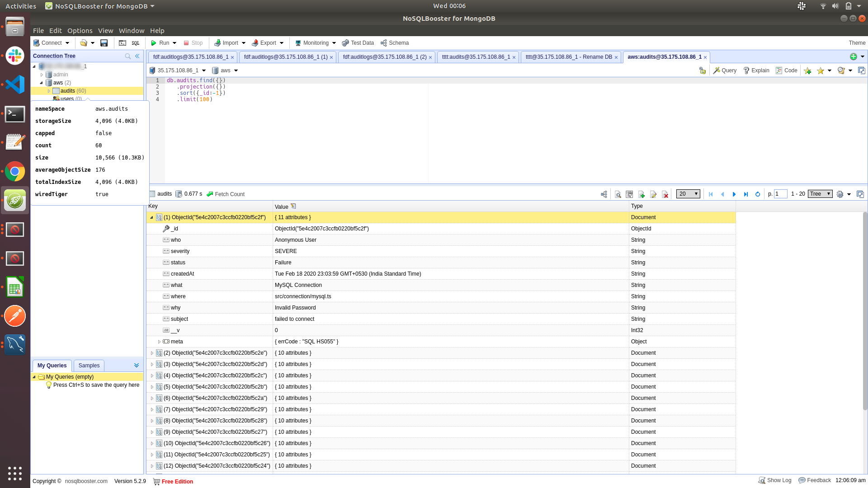Click the Fetch Count button
This screenshot has height=488, width=868.
(x=226, y=194)
